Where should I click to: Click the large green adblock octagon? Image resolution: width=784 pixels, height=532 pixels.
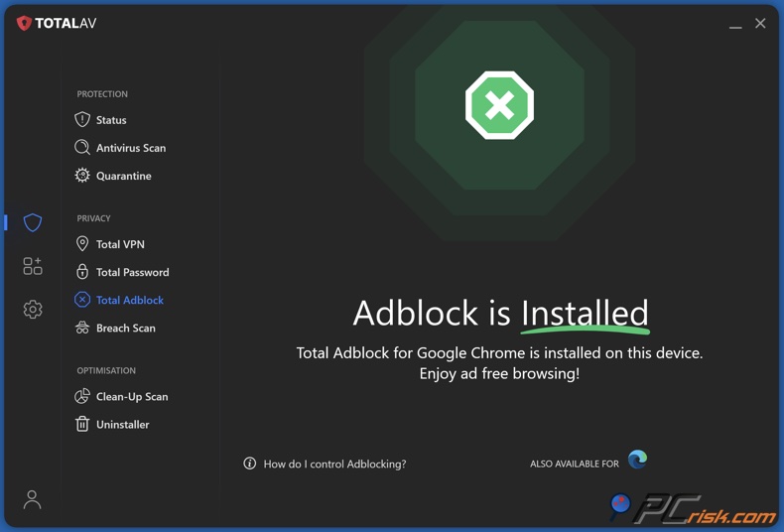pyautogui.click(x=499, y=105)
